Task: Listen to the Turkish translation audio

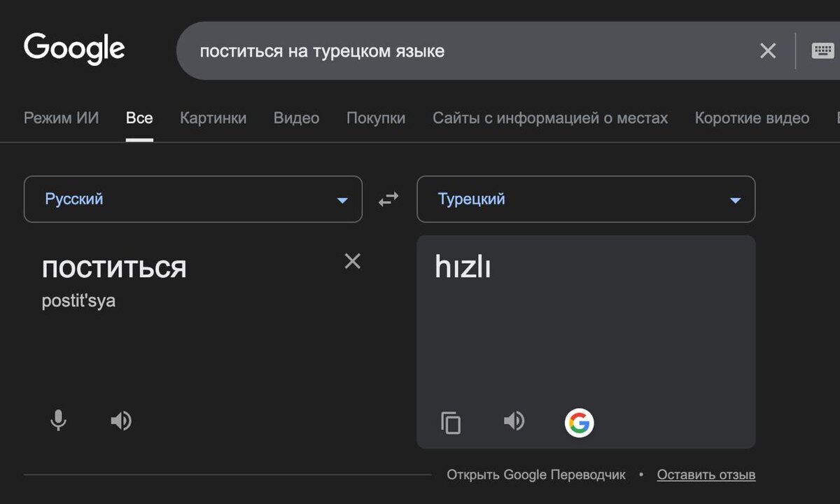Action: 514,421
